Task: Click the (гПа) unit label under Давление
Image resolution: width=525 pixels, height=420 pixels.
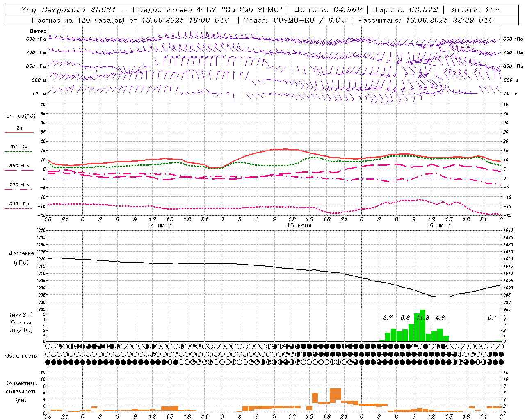Action: 21,262
